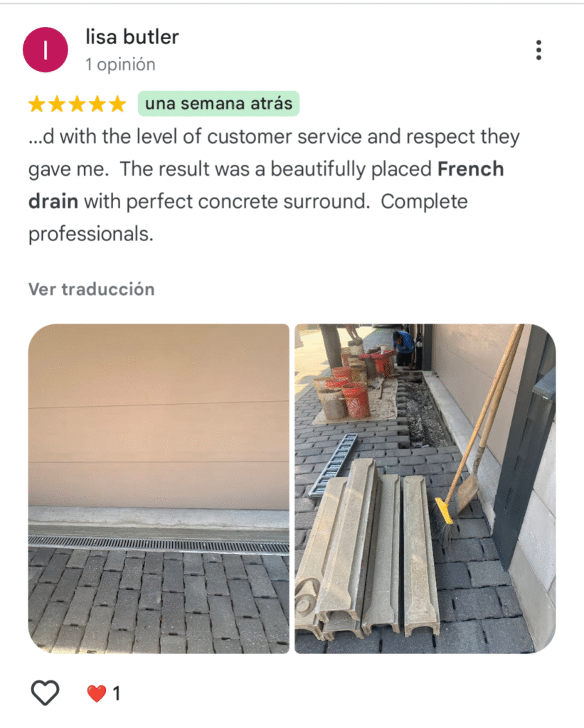584x728 pixels.
Task: Click the una semana atrás date badge
Action: point(218,104)
